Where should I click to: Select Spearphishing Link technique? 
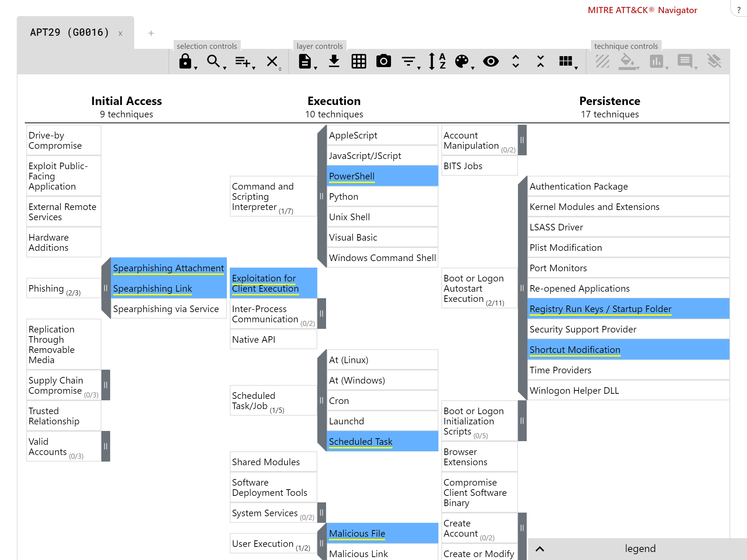pyautogui.click(x=169, y=288)
